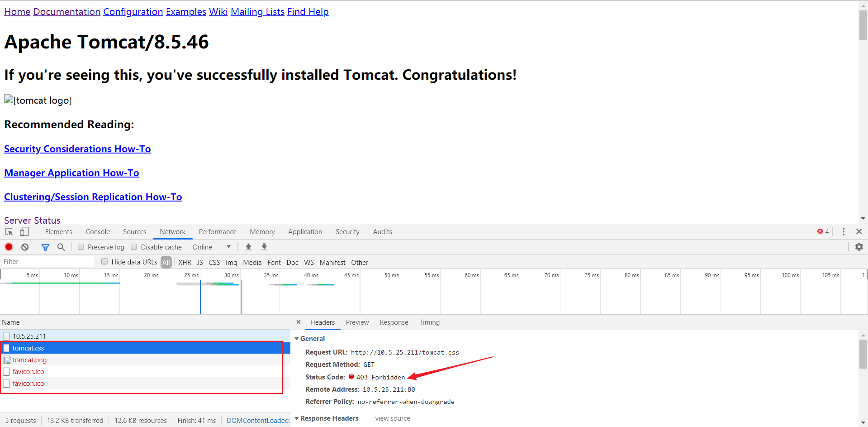Open the Online throttling dropdown

[212, 247]
